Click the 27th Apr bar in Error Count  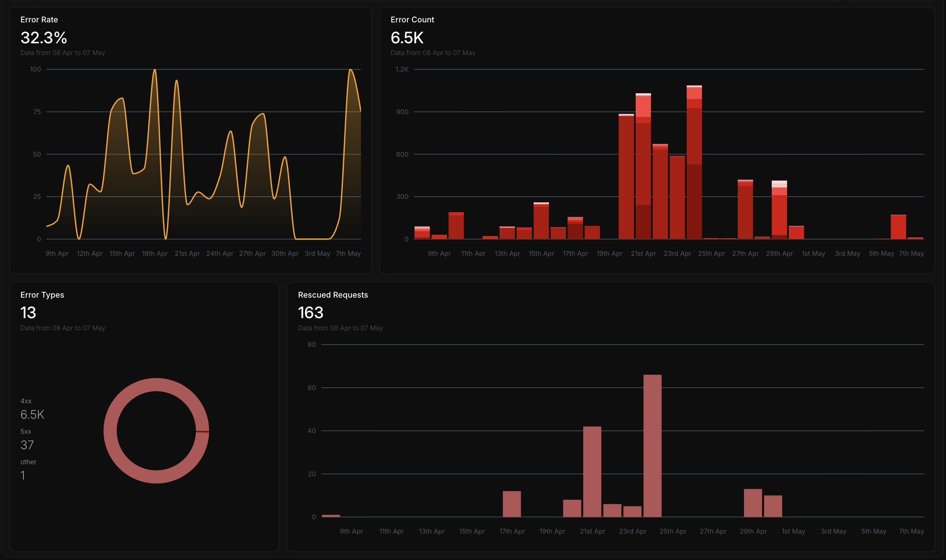coord(745,210)
